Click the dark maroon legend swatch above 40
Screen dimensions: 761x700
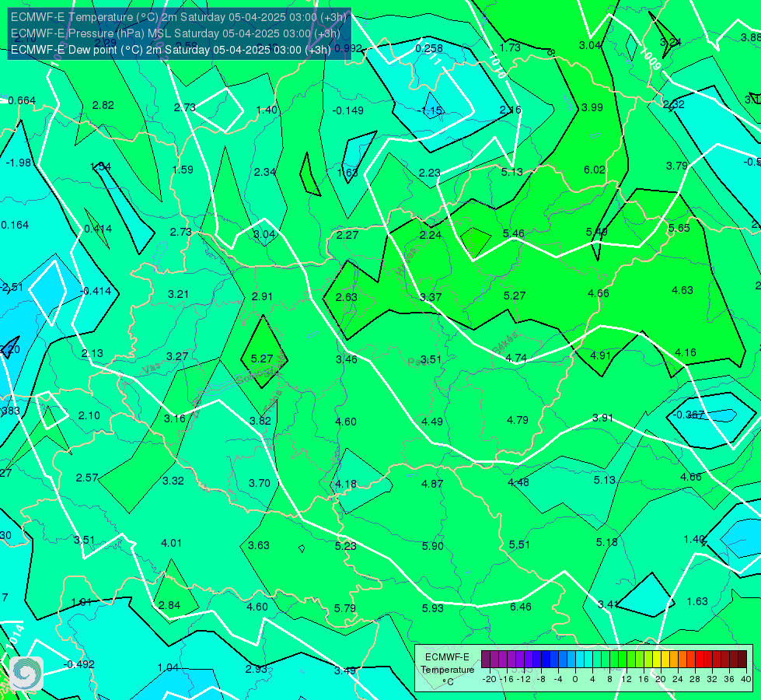(742, 660)
